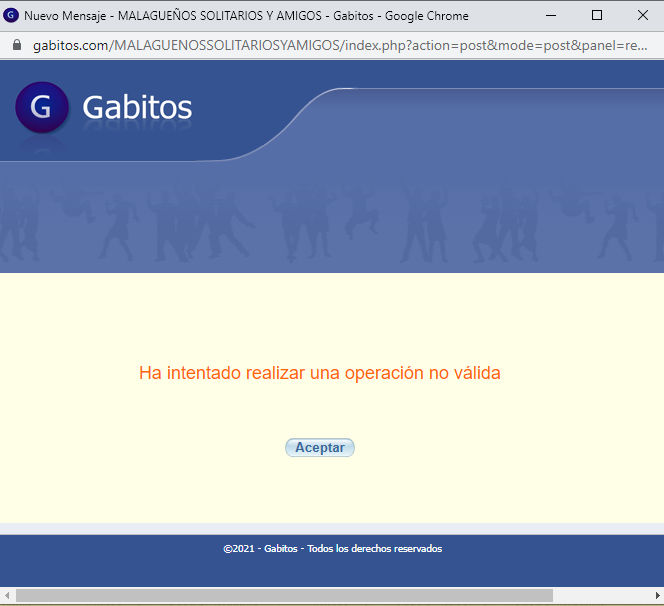Click the word 'operación' in the error text
This screenshot has width=664, height=606.
point(384,373)
